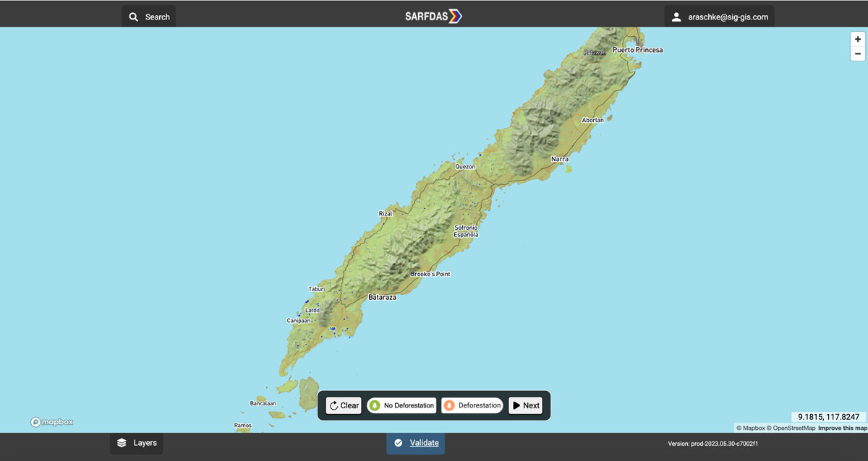The height and width of the screenshot is (461, 868).
Task: Click the Search magnifier icon
Action: pyautogui.click(x=133, y=16)
